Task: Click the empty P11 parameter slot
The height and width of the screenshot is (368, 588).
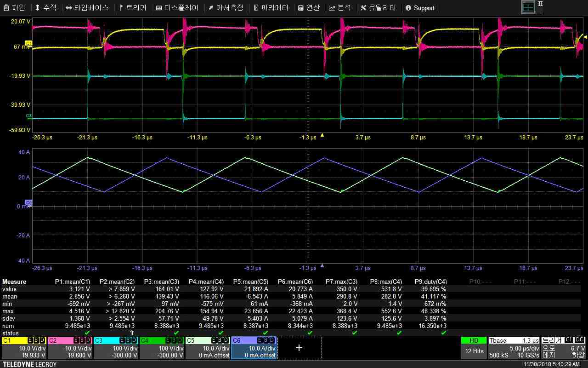Action: [525, 282]
